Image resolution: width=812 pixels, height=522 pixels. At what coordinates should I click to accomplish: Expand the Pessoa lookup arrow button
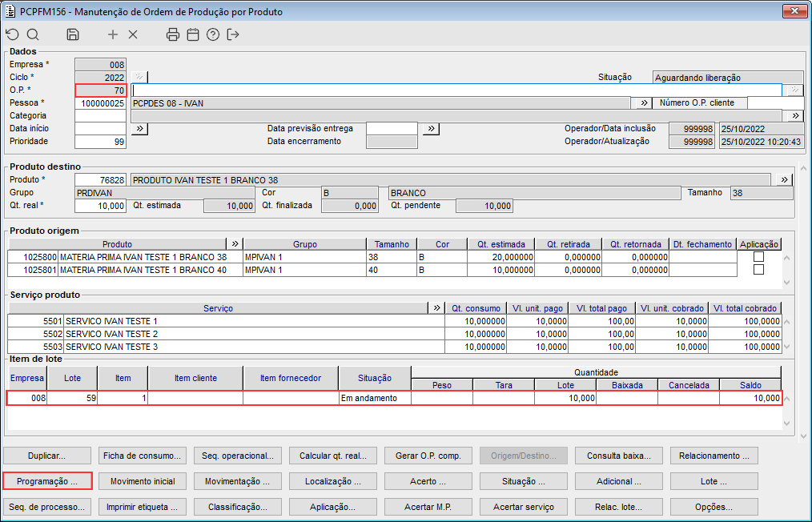tap(643, 103)
